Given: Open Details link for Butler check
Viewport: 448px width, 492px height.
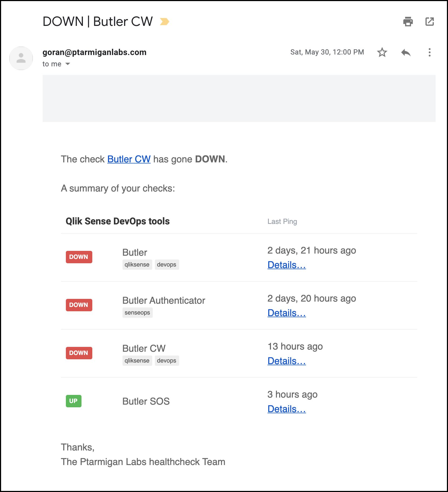Looking at the screenshot, I should [x=287, y=265].
